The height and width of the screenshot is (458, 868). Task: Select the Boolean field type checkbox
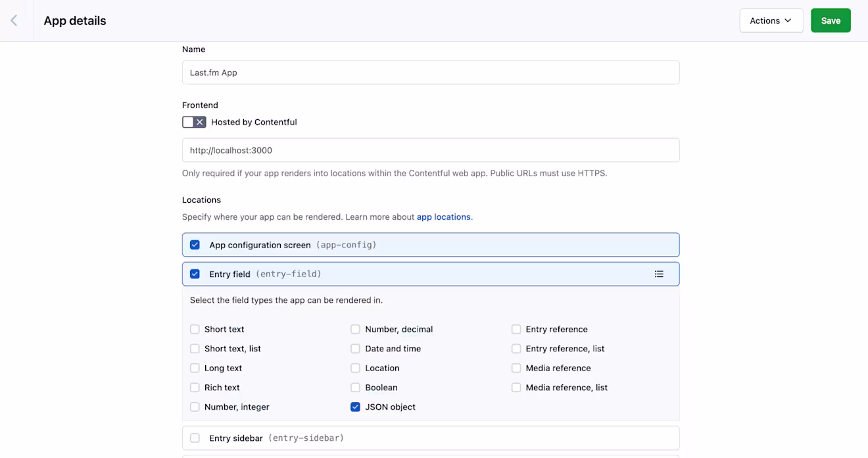coord(355,388)
